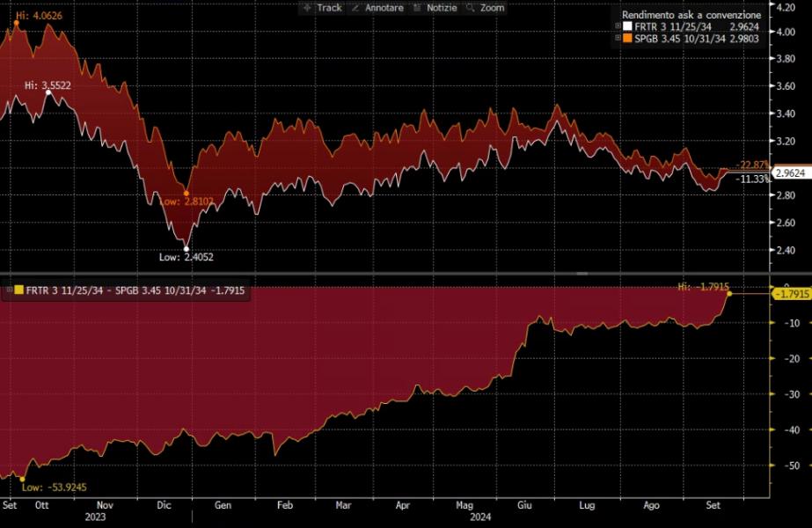Select the SPGB 3.45 10/31/34 legend label
This screenshot has height=528, width=812.
[680, 39]
